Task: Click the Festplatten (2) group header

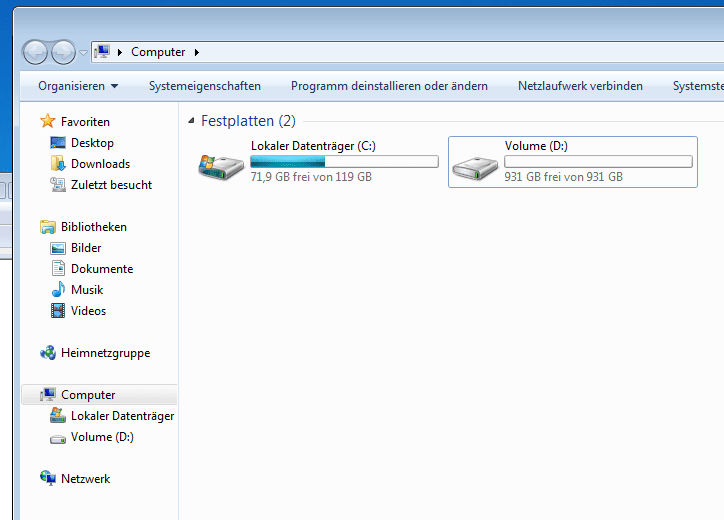Action: point(248,121)
